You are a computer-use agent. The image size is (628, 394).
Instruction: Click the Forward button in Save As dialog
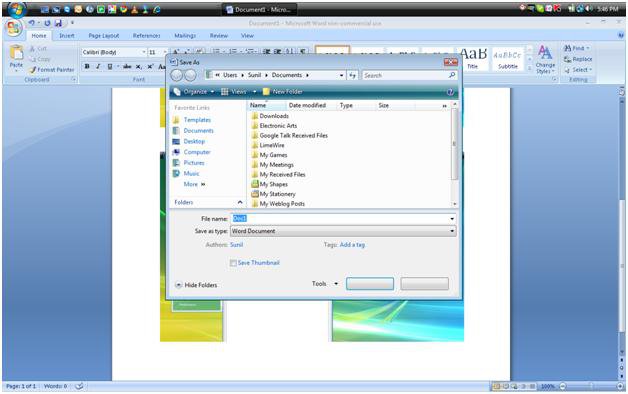pos(190,75)
